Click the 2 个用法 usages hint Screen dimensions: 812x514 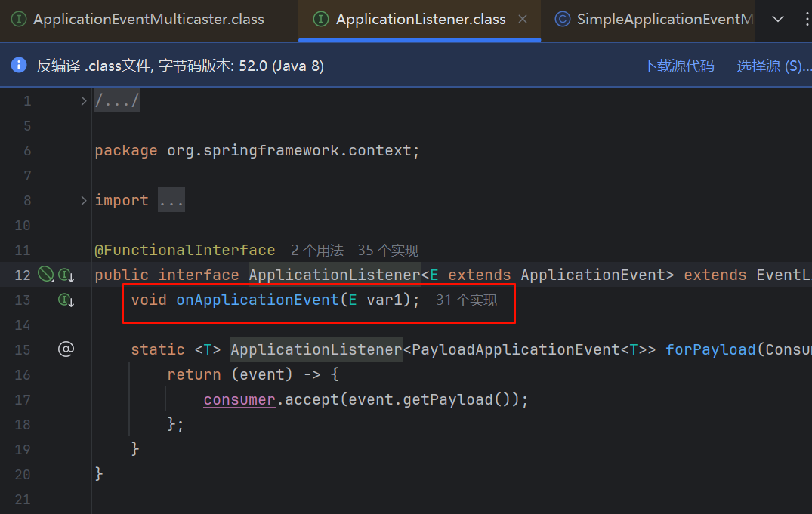coord(317,251)
